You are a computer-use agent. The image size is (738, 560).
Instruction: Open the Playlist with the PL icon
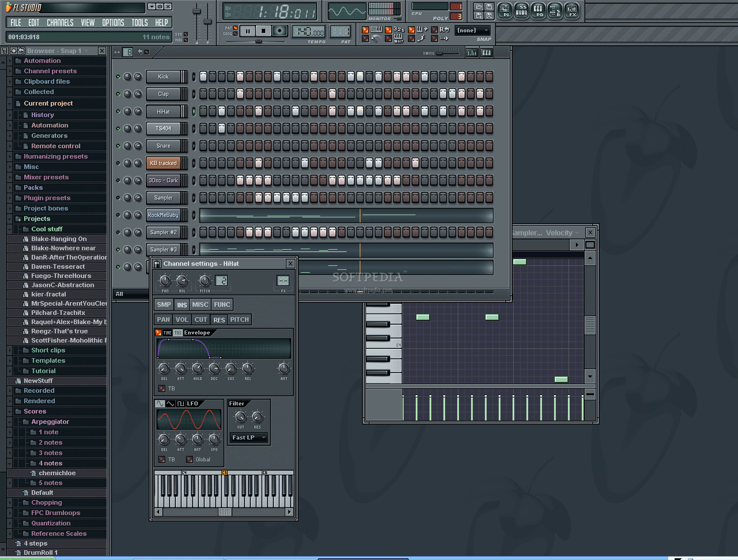click(x=504, y=11)
